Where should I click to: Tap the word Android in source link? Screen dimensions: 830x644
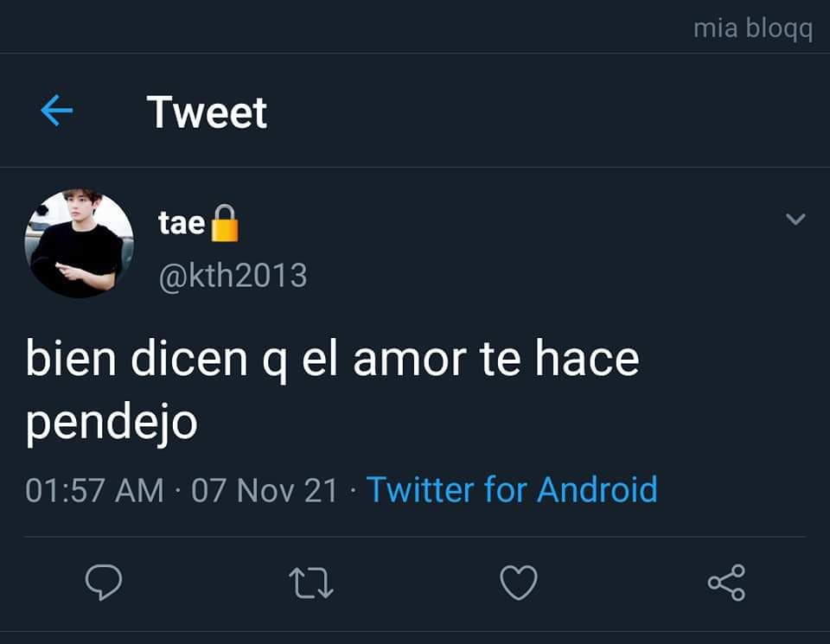(597, 489)
